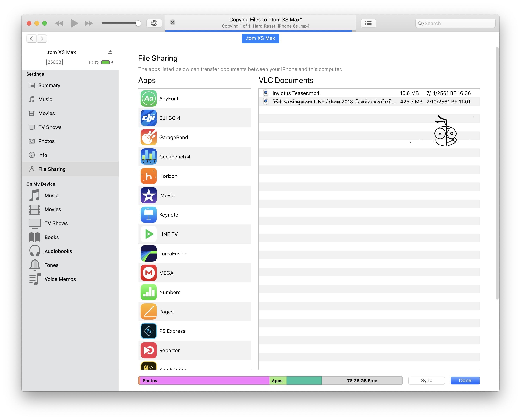The width and height of the screenshot is (521, 420).
Task: Cancel the file copying operation
Action: (x=172, y=22)
